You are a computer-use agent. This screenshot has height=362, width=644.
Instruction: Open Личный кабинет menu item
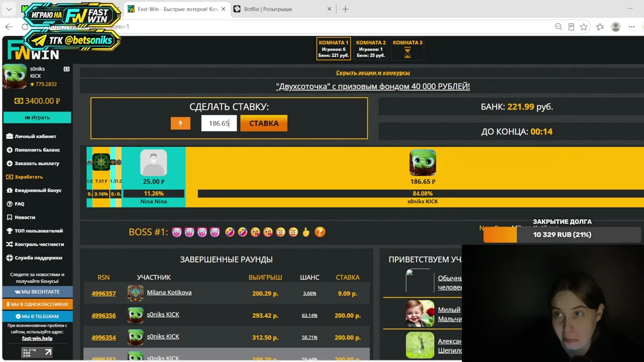[x=35, y=136]
